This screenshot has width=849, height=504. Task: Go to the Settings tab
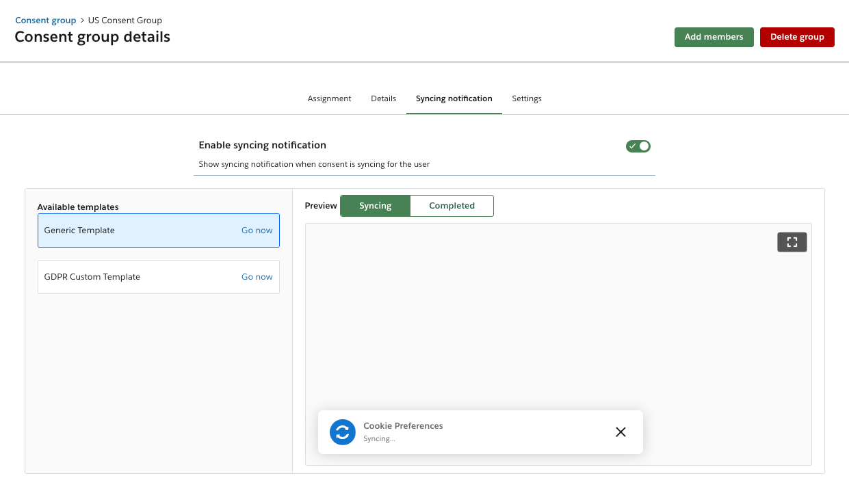(527, 98)
